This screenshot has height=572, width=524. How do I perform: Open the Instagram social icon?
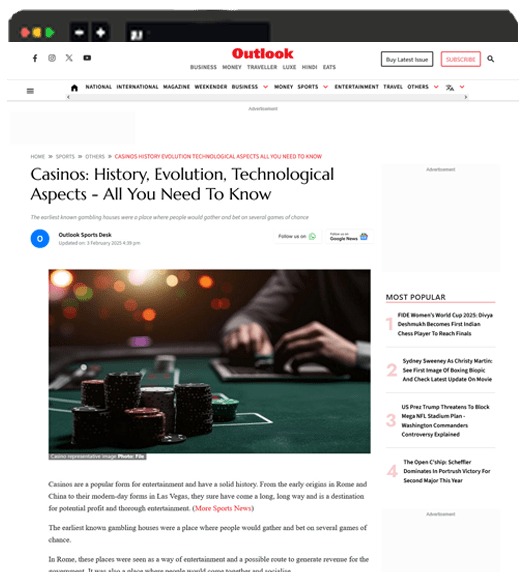(x=52, y=58)
